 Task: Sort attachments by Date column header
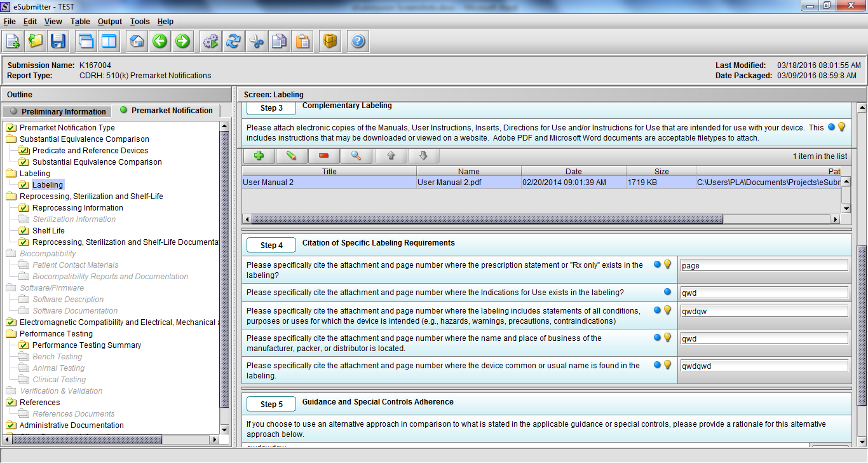tap(573, 172)
